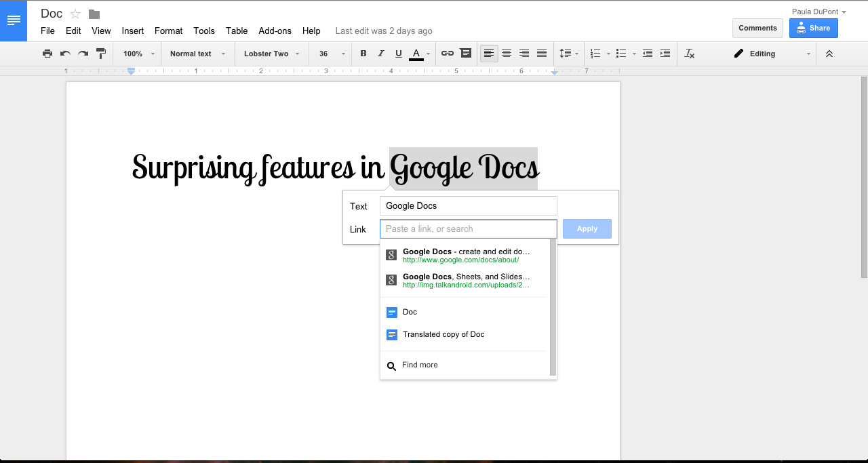Click the print icon in toolbar

pos(47,54)
